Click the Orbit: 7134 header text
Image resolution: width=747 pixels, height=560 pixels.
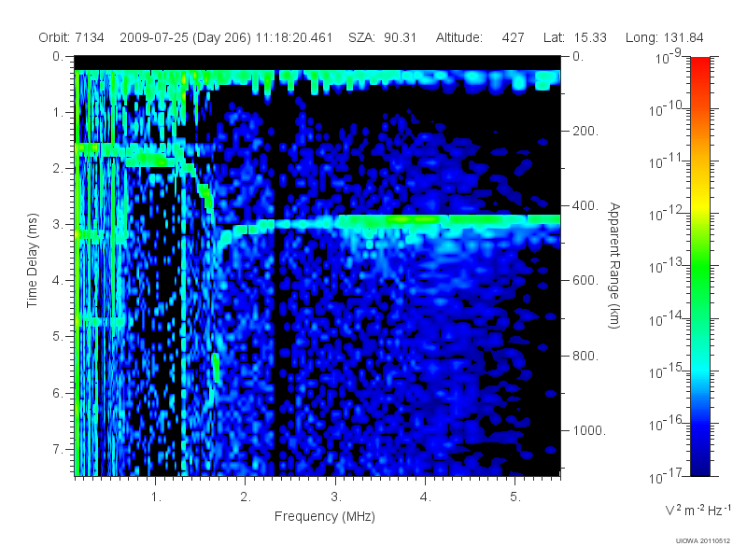(72, 37)
